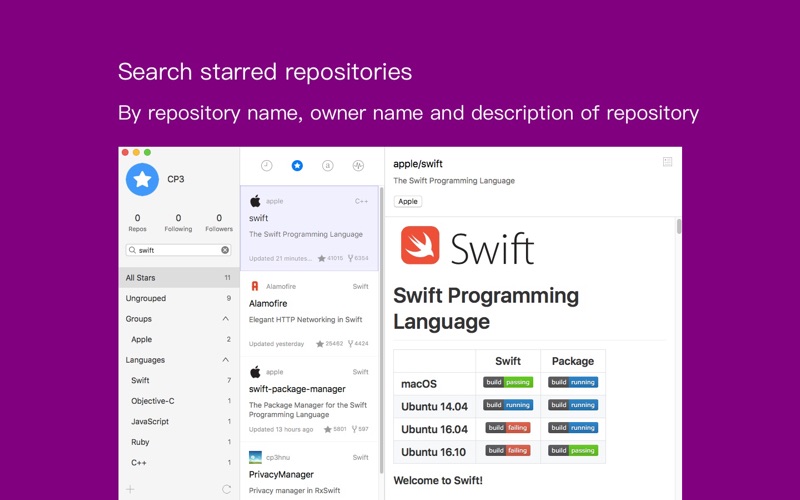The image size is (800, 500).
Task: Select Ungrouped in sidebar
Action: [179, 298]
